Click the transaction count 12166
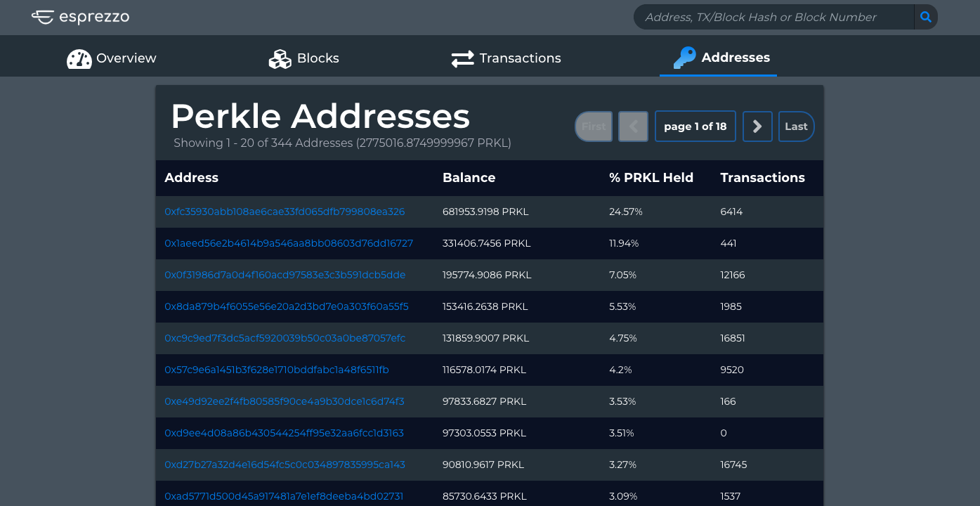 733,275
